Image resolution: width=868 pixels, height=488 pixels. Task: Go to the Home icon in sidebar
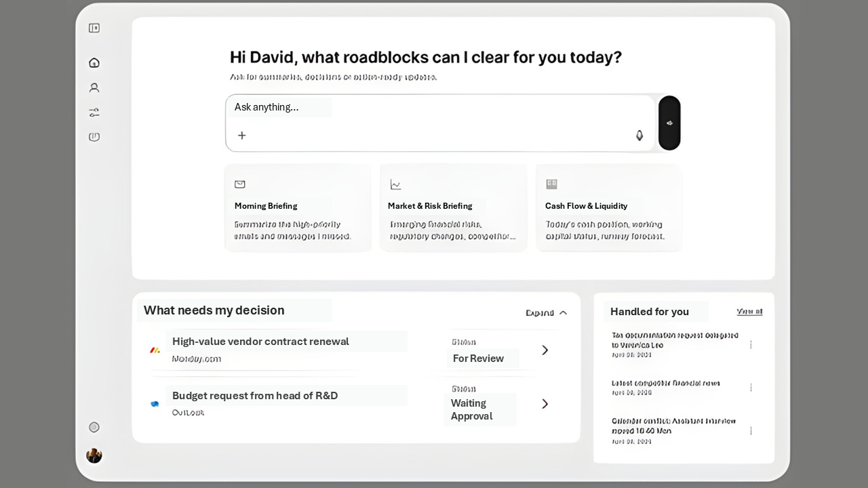coord(94,62)
